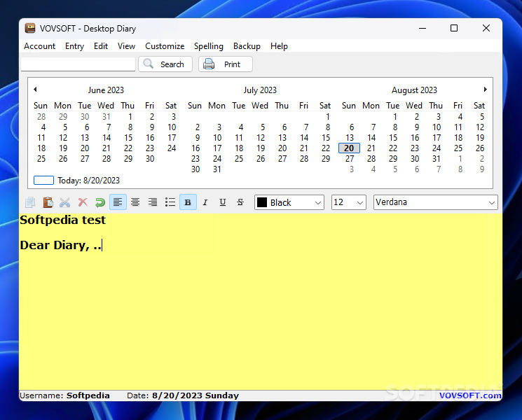Click the Print button

226,64
